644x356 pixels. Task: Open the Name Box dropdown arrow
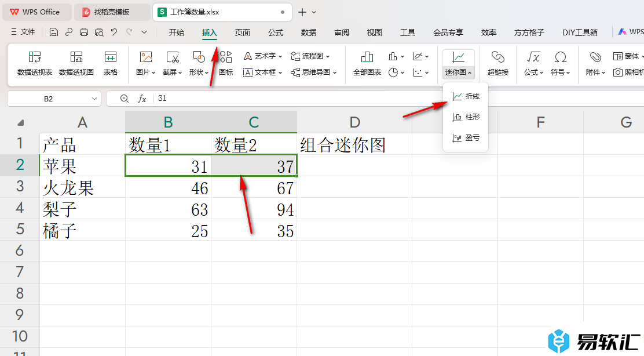(x=94, y=99)
